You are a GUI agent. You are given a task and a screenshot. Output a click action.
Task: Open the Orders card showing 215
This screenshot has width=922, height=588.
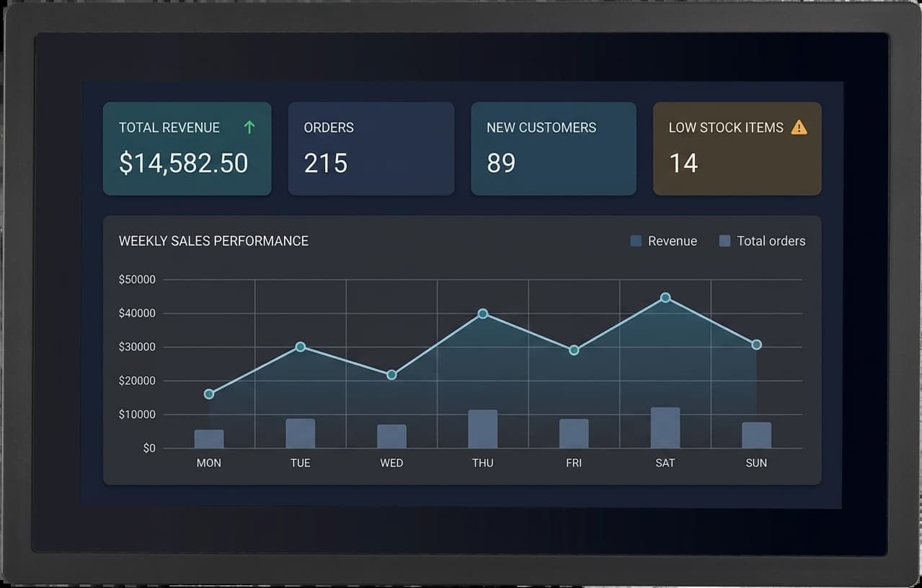[x=371, y=148]
